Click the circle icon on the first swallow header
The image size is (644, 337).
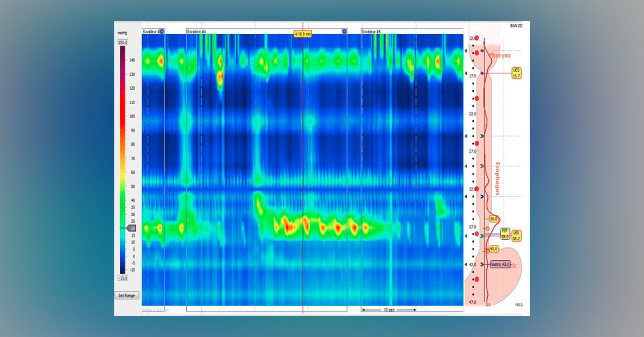162,32
